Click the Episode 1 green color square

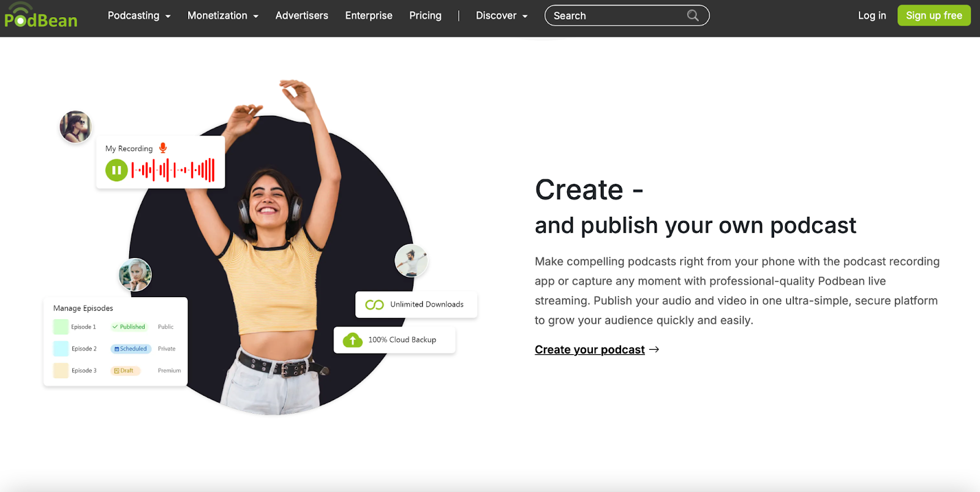point(61,327)
